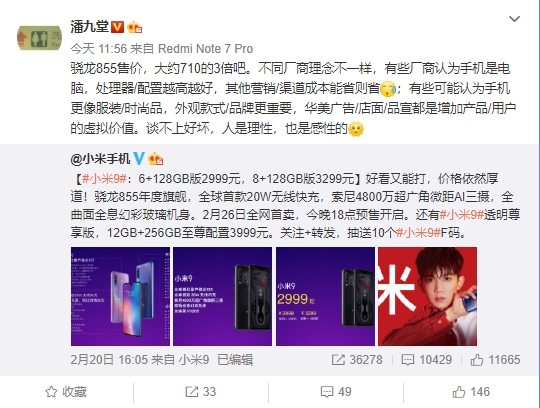This screenshot has height=408, width=540.
Task: Open the first #小米9# hashtag link
Action: [x=105, y=179]
